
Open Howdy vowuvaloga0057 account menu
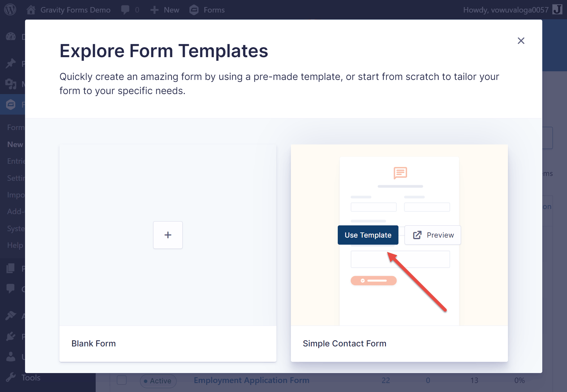click(x=506, y=10)
